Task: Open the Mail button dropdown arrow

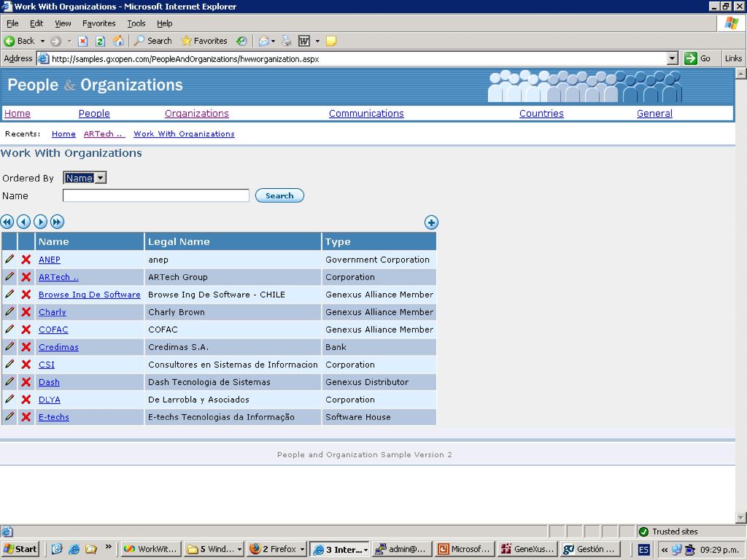Action: (x=273, y=41)
